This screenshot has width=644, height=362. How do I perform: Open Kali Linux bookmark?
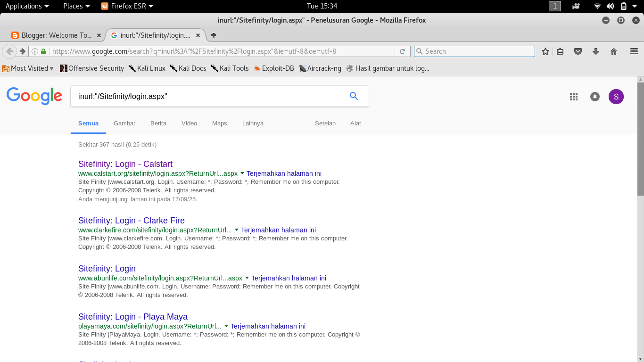[x=147, y=68]
